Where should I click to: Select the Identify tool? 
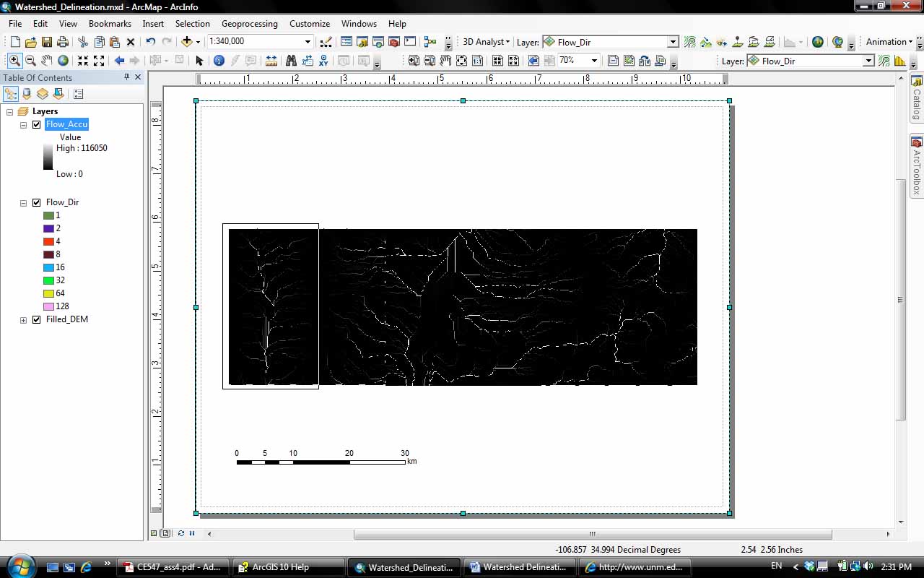219,61
